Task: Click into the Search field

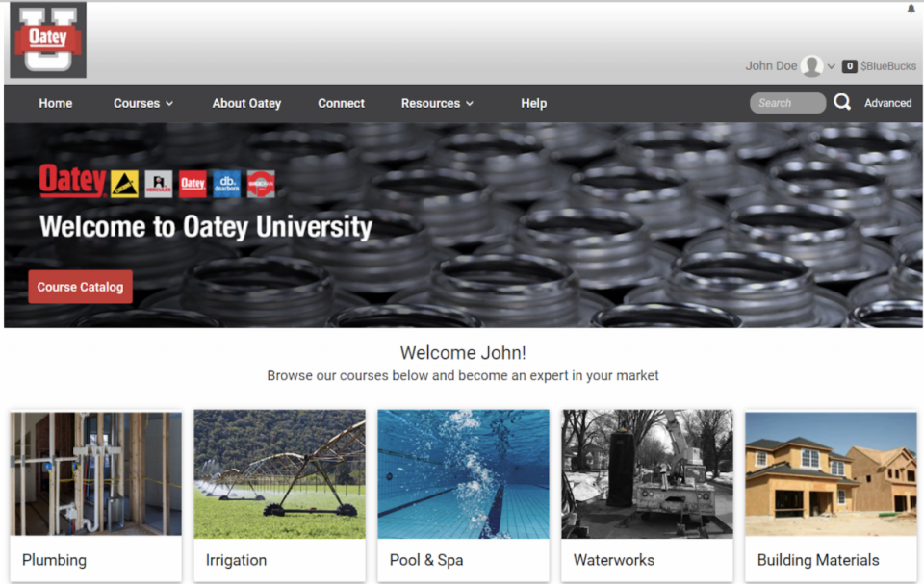Action: tap(787, 103)
